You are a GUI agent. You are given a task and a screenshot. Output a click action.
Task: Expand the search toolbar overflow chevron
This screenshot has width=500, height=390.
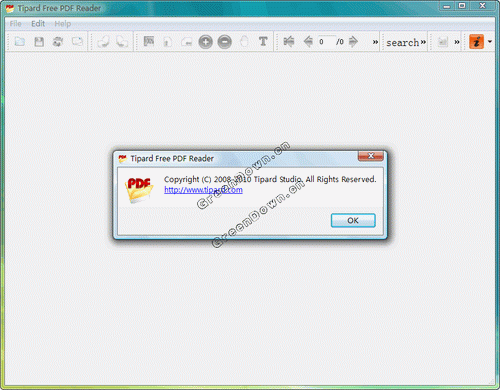pyautogui.click(x=423, y=42)
